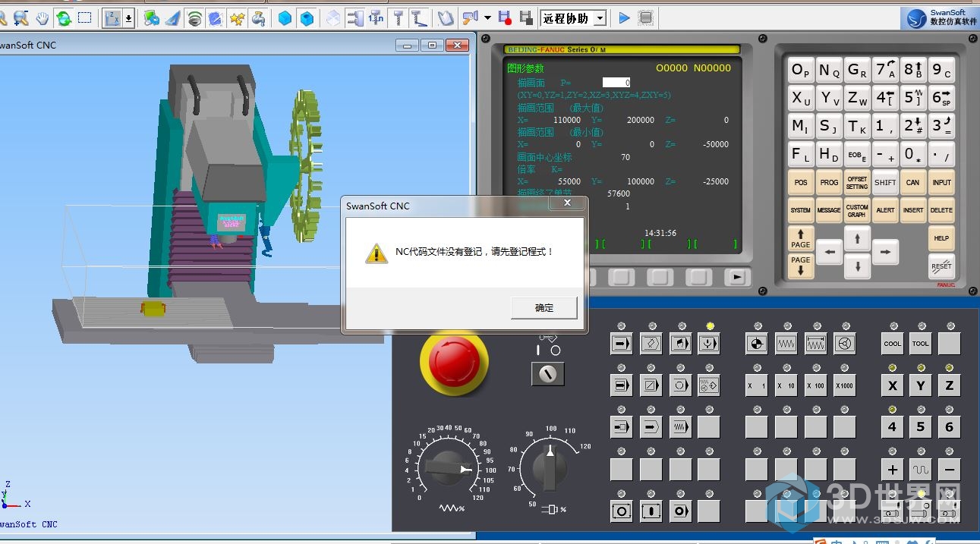Click the RESET key on keypad

[941, 266]
